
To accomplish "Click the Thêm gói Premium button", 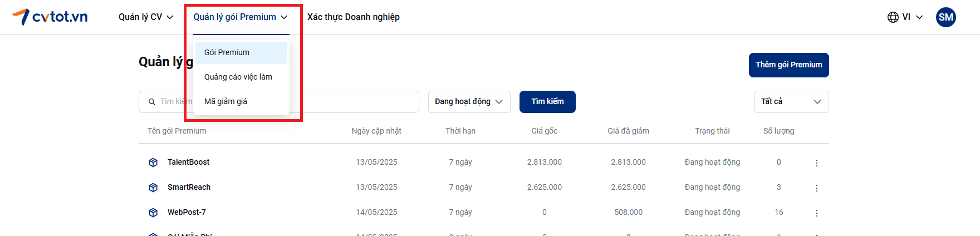I will pos(788,65).
